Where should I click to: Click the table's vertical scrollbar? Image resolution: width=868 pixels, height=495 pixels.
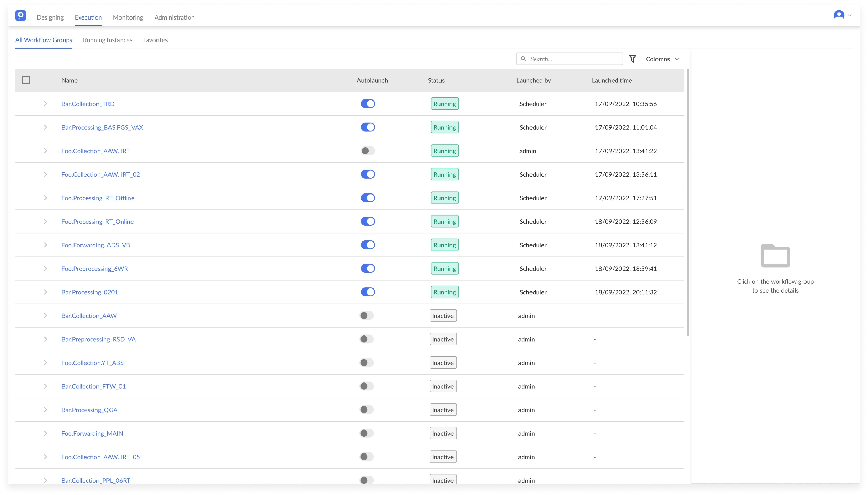pos(688,202)
